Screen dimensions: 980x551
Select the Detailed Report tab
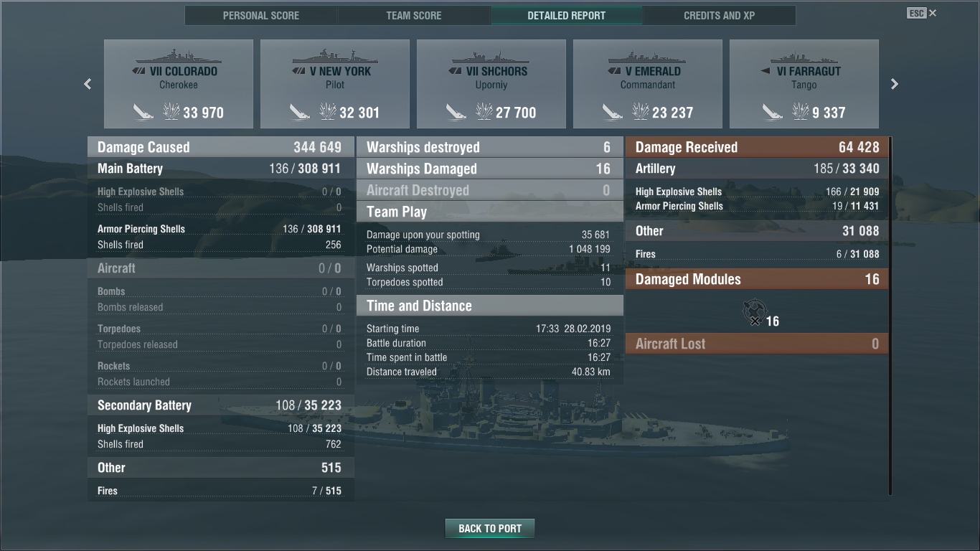point(567,15)
